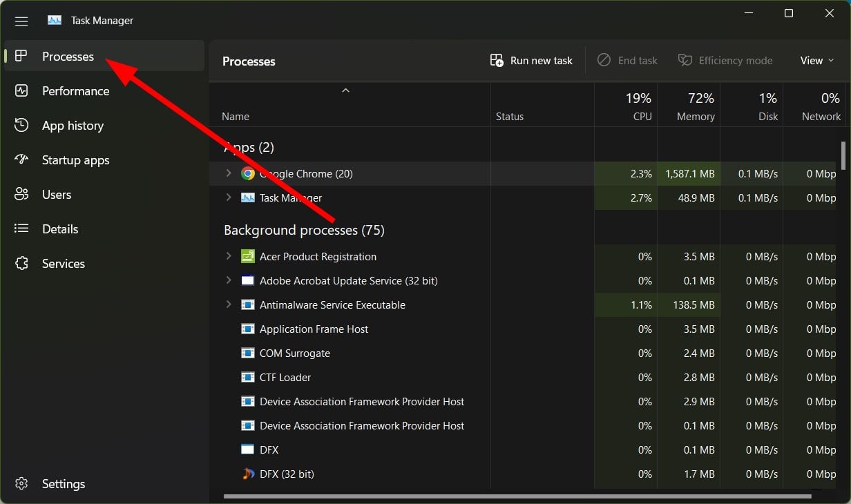
Task: Click the COM Surrogate icon
Action: 248,353
